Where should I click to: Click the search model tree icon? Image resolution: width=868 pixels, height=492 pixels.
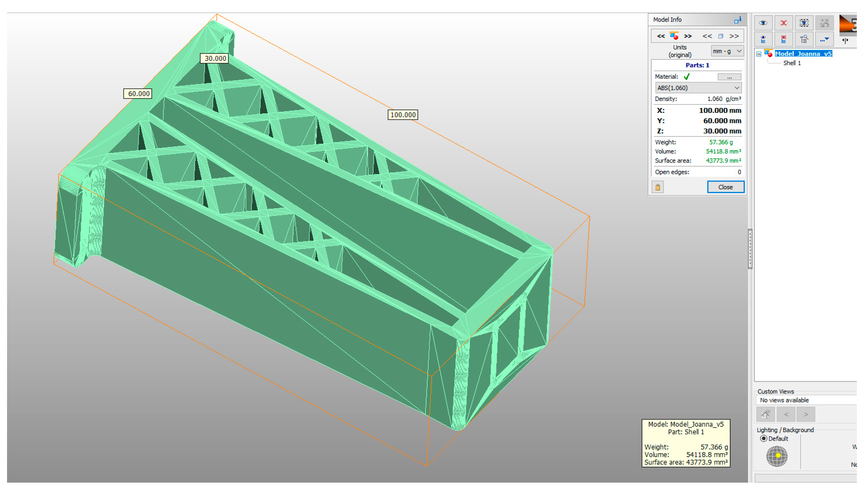point(803,40)
